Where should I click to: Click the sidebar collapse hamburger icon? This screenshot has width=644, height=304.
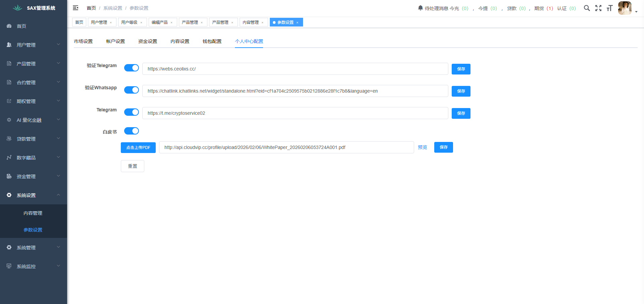[76, 8]
